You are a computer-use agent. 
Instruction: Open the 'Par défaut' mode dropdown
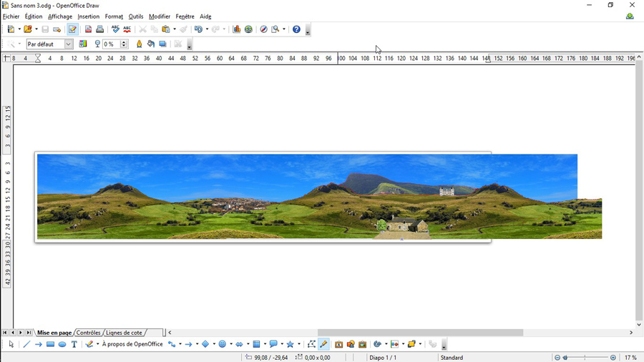69,44
